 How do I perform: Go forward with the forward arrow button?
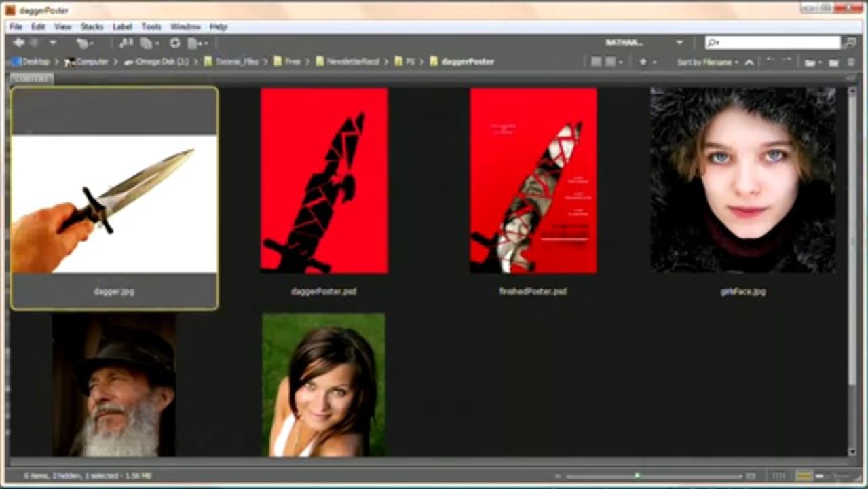point(34,43)
